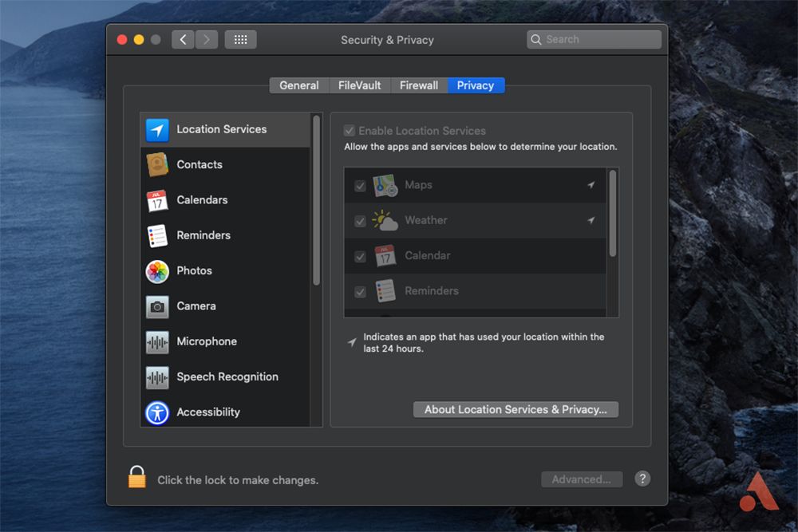Open About Location Services & Privacy
The height and width of the screenshot is (532, 798).
516,409
